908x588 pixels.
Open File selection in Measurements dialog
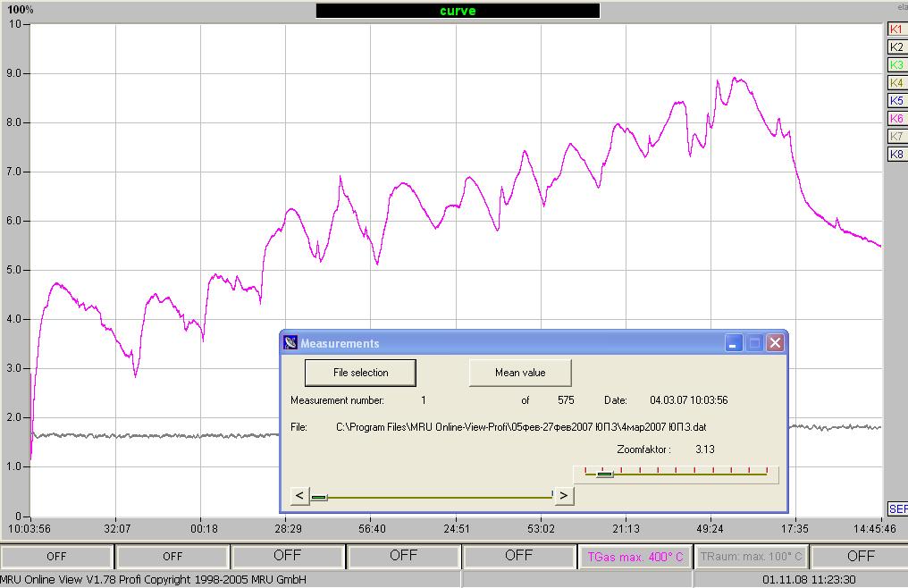tap(360, 373)
